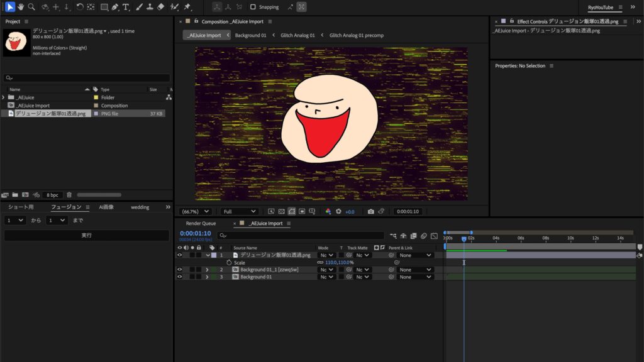Open Glitch Analog 01 precomp breadcrumb

coord(357,35)
